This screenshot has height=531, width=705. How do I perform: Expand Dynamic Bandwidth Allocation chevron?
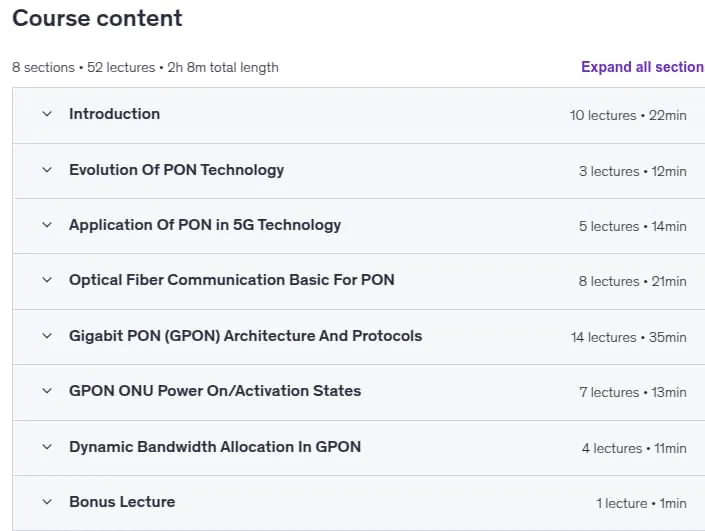(47, 447)
